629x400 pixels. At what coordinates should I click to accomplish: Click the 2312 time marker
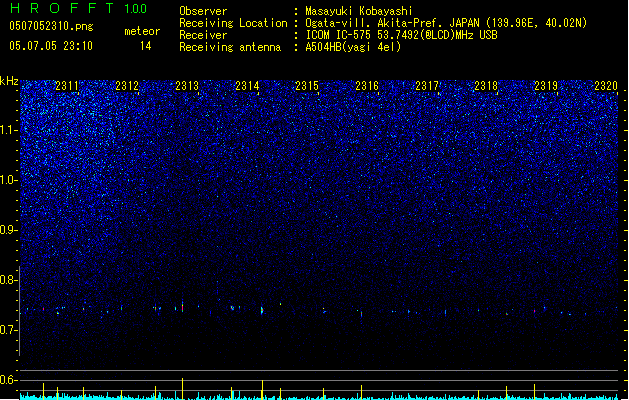point(127,86)
